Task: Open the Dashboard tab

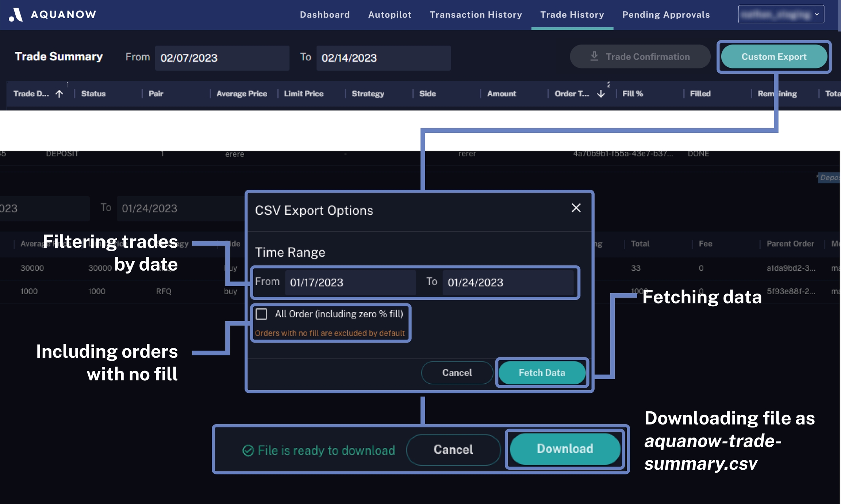Action: [x=325, y=15]
